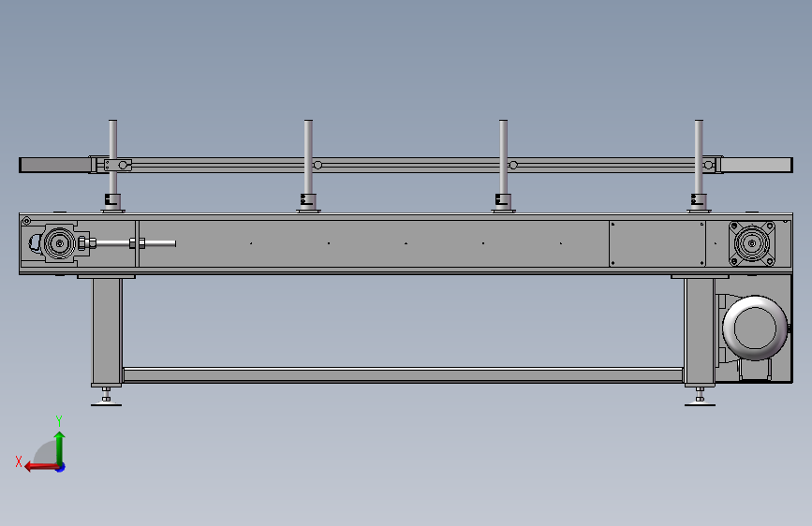The height and width of the screenshot is (526, 812).
Task: Select the post base clamp under the third post
Action: [x=503, y=202]
